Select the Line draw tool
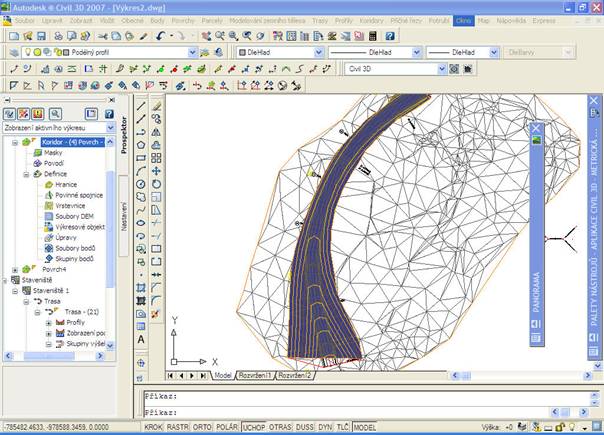 point(141,106)
